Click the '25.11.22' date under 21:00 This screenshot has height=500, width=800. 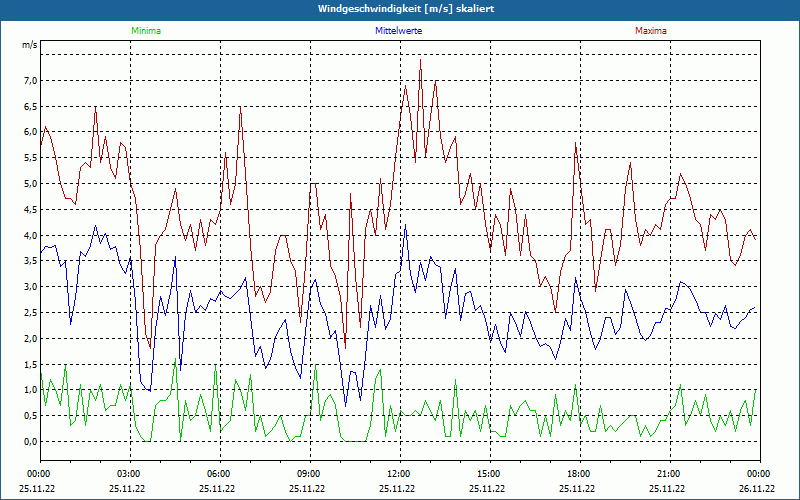pyautogui.click(x=667, y=488)
